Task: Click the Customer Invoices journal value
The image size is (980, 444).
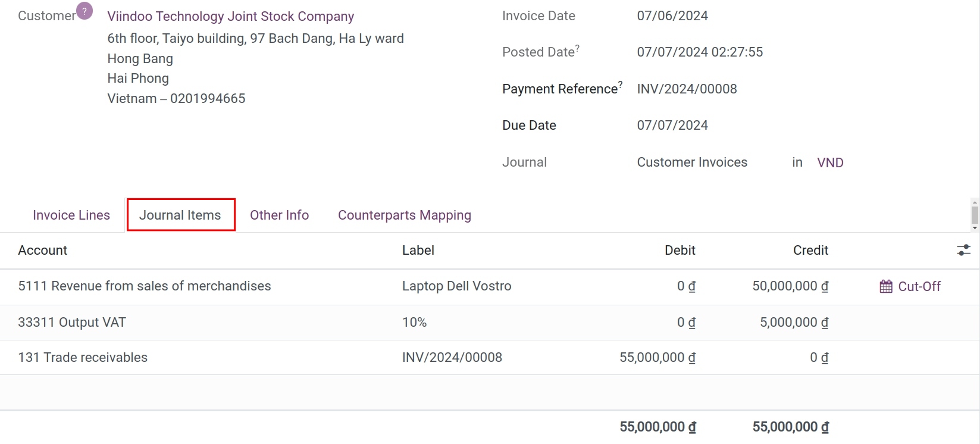Action: pos(692,162)
